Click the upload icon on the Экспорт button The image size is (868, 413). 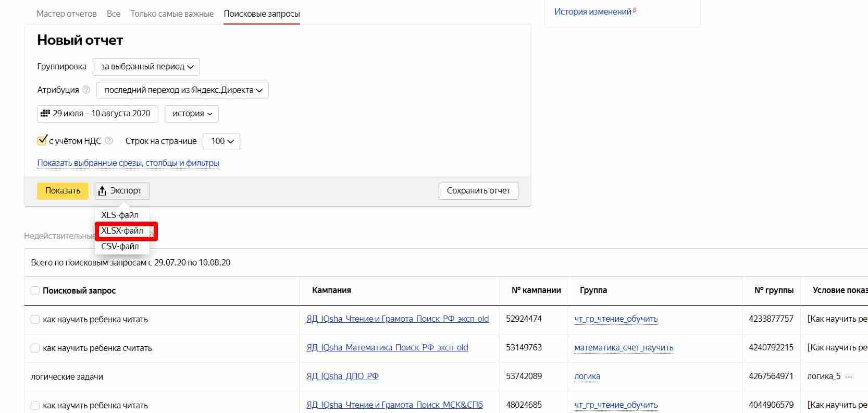pos(102,191)
